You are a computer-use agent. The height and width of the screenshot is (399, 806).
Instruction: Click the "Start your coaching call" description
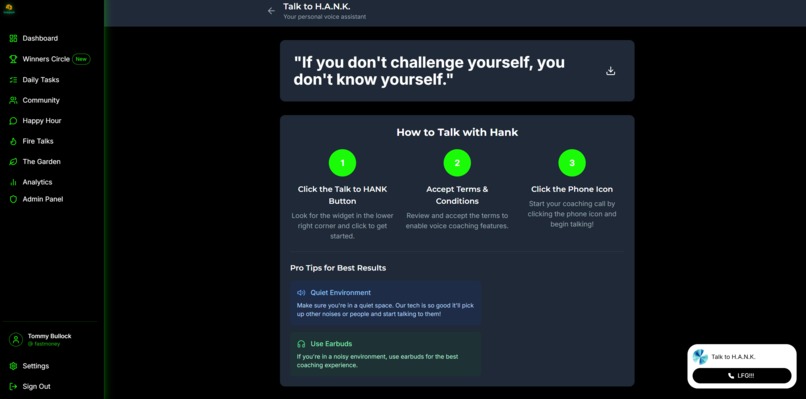572,214
